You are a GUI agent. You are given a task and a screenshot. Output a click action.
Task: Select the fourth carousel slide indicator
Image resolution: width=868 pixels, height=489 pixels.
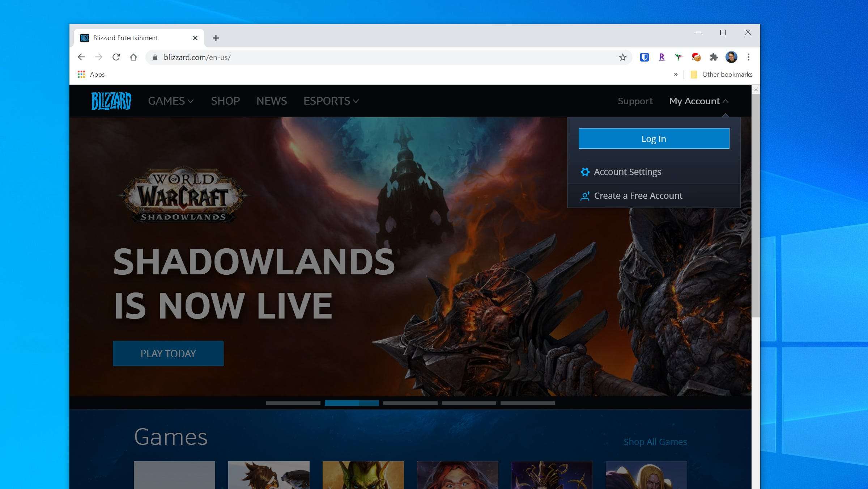pos(469,403)
